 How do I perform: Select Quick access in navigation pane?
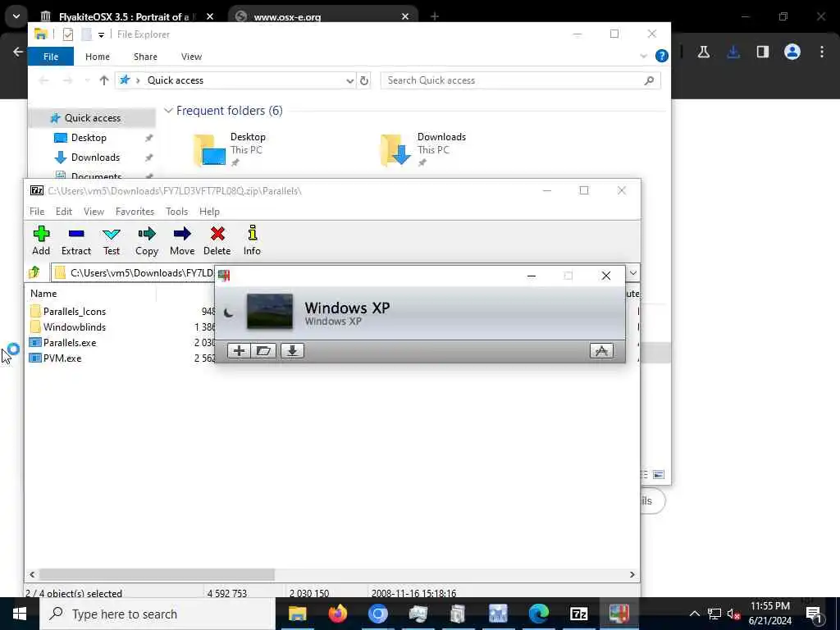[92, 118]
